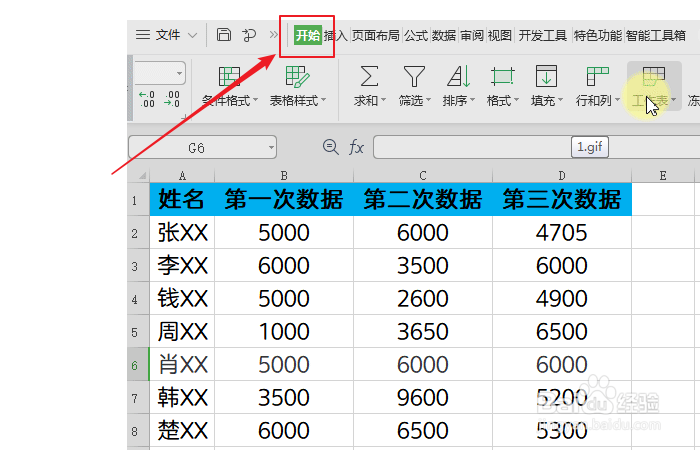Click the 筛选 funnel icon
The width and height of the screenshot is (700, 450).
(414, 76)
